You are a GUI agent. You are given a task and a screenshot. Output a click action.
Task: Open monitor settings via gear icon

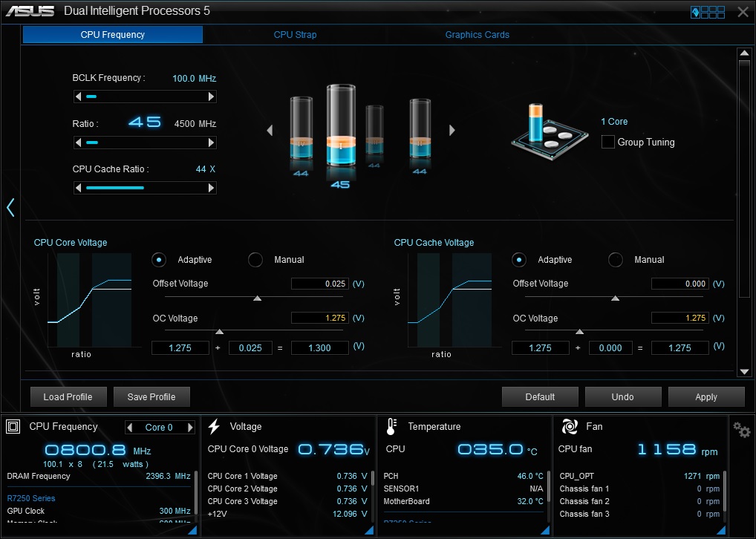coord(742,430)
